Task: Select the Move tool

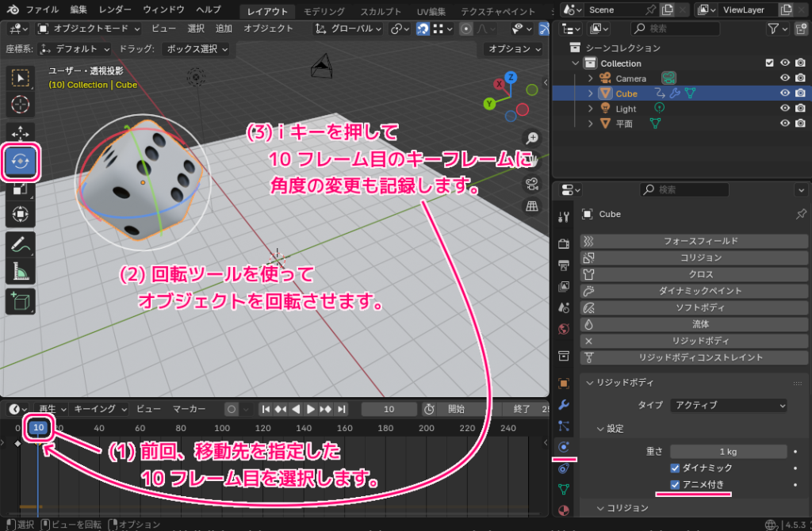Action: 21,133
